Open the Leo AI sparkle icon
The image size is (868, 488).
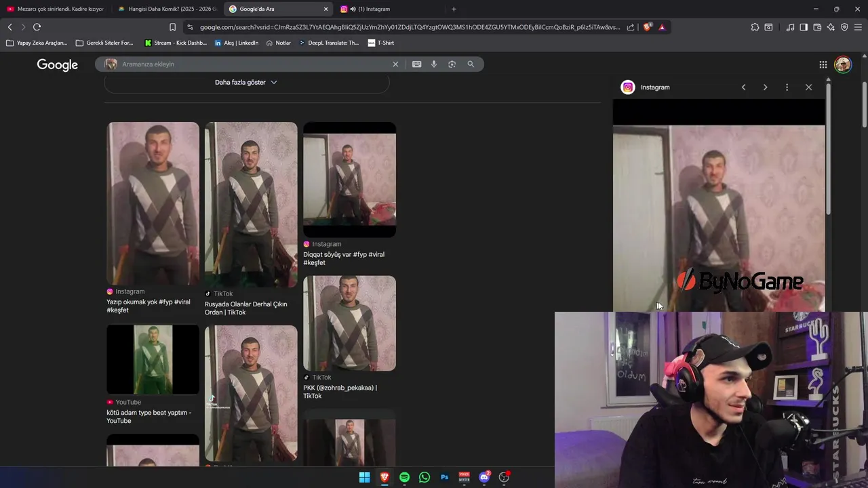(831, 27)
